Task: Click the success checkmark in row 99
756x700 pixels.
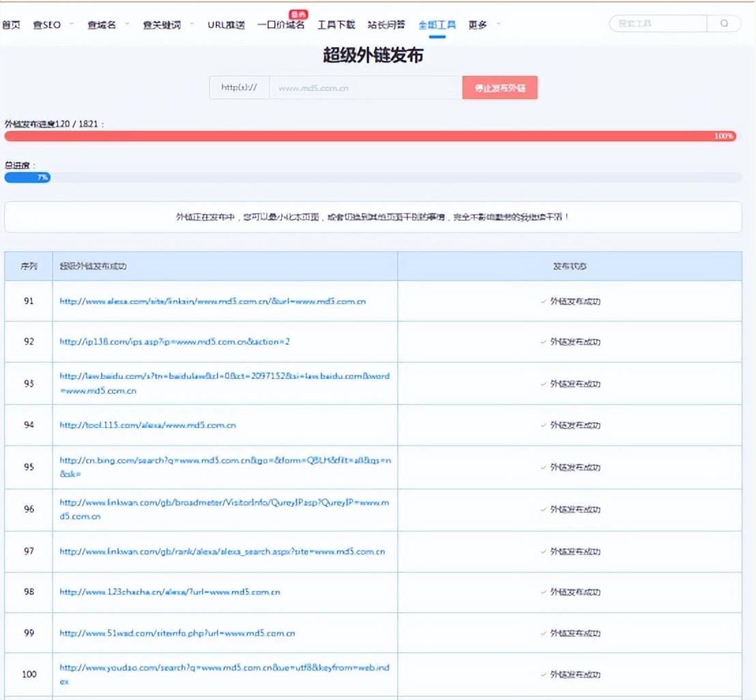Action: point(543,633)
